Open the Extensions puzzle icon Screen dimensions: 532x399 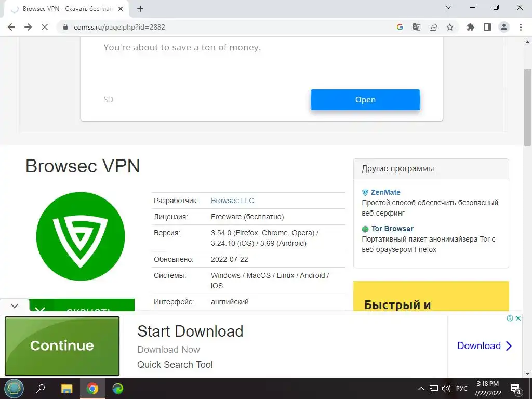[x=471, y=27]
